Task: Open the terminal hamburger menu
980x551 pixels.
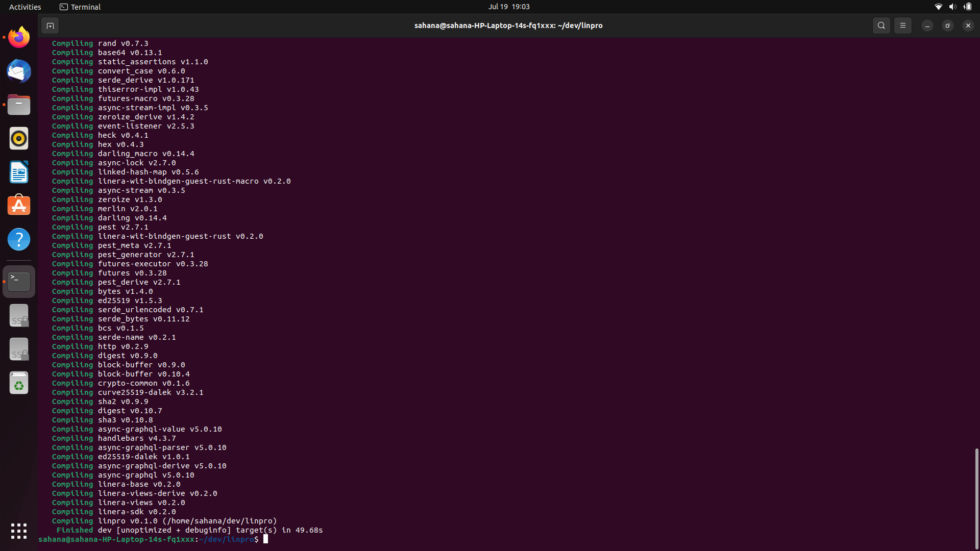Action: pos(902,26)
